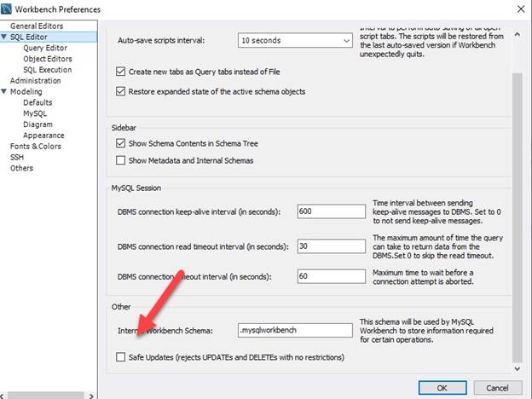Click the MySQL Workbench dolphin title icon
Screen dimensions: 532x399
point(6,9)
